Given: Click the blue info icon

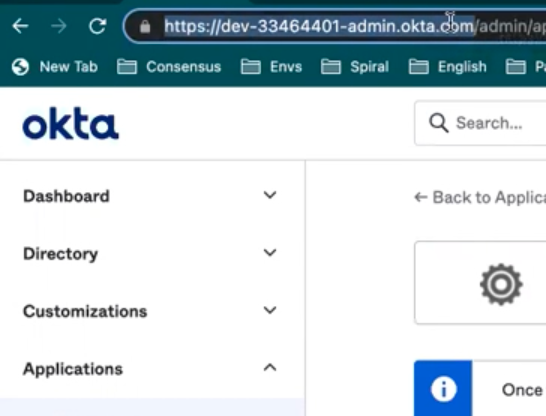Looking at the screenshot, I should [443, 389].
